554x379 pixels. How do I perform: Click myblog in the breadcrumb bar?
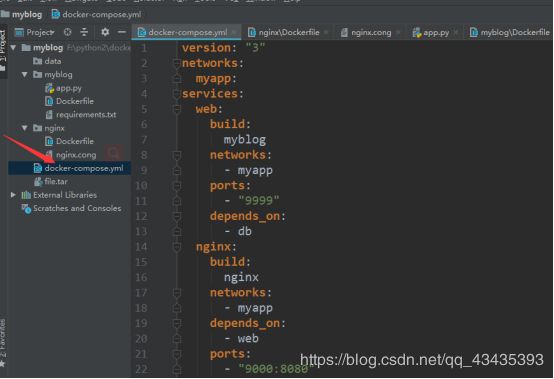pos(27,14)
